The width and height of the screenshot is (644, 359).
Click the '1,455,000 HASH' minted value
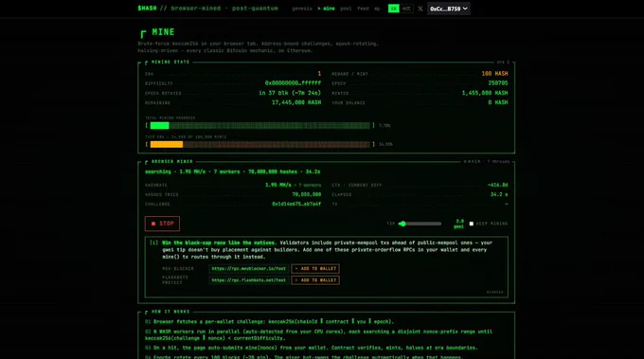point(485,93)
